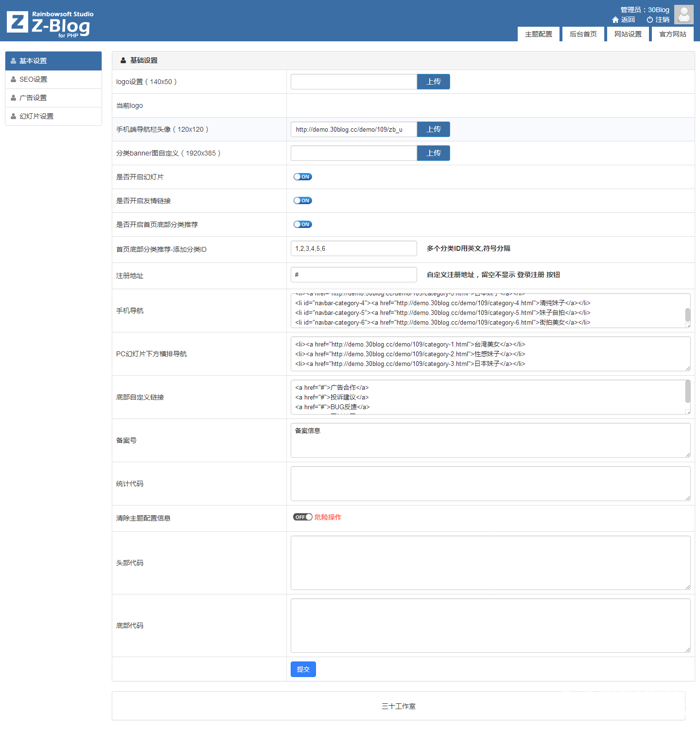700x730 pixels.
Task: Open the 主题配置 tab
Action: [x=539, y=34]
